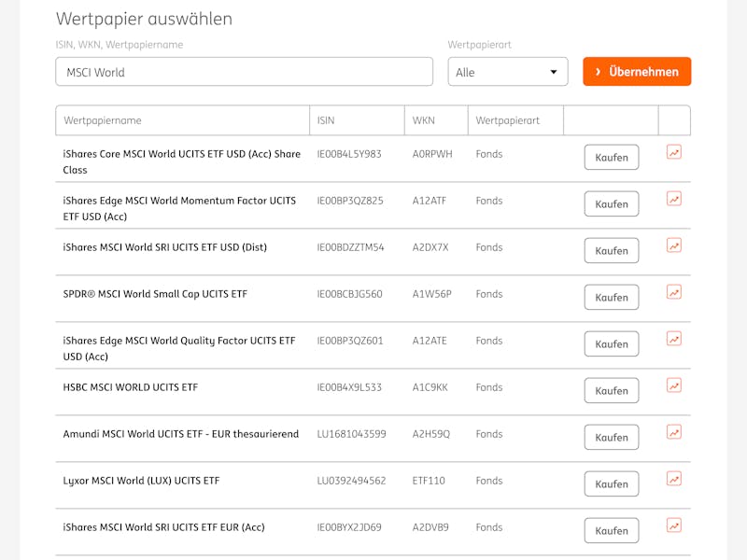Click Kaufen for HSBC MSCI WORLD UCITS ETF
This screenshot has width=747, height=560.
click(x=612, y=390)
